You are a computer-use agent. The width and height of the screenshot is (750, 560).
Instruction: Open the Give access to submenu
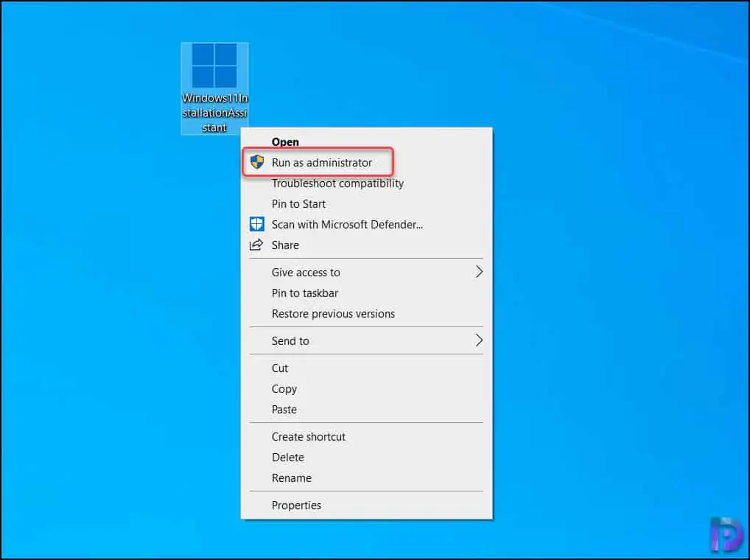(x=366, y=272)
